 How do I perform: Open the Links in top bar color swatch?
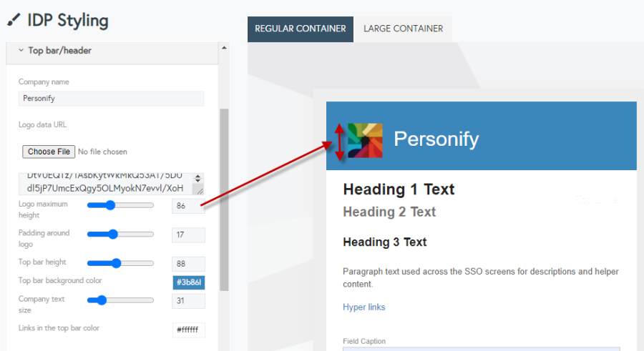point(188,330)
